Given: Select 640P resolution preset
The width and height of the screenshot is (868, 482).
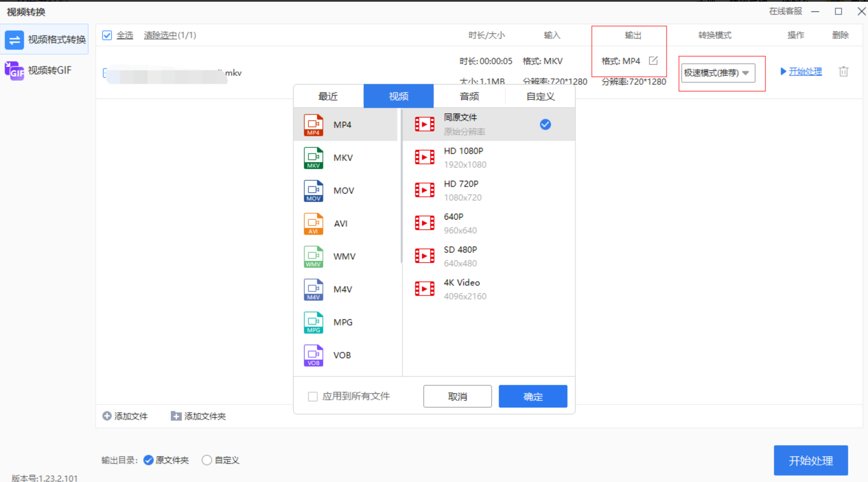Looking at the screenshot, I should (489, 224).
